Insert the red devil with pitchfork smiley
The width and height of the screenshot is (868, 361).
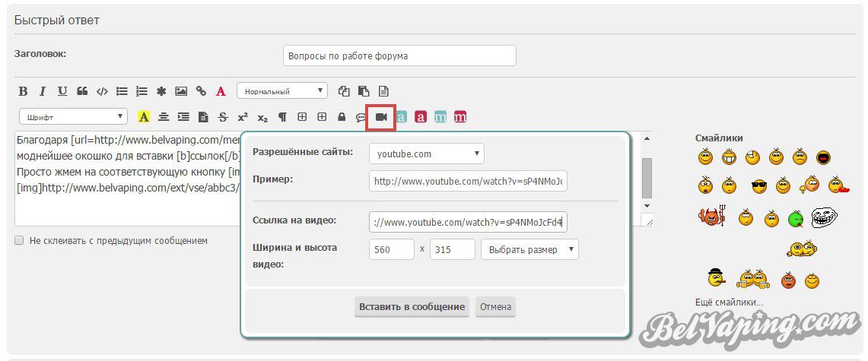pyautogui.click(x=711, y=216)
